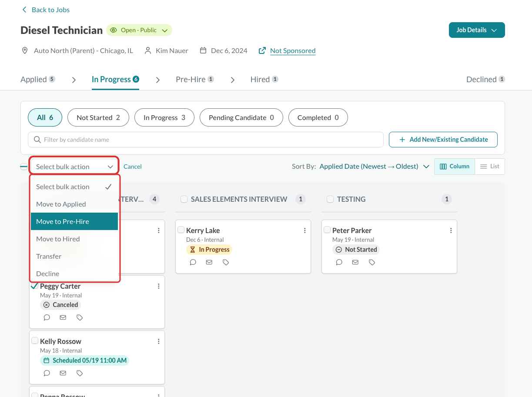Expand the Job Details dropdown button
532x397 pixels.
[x=477, y=30]
